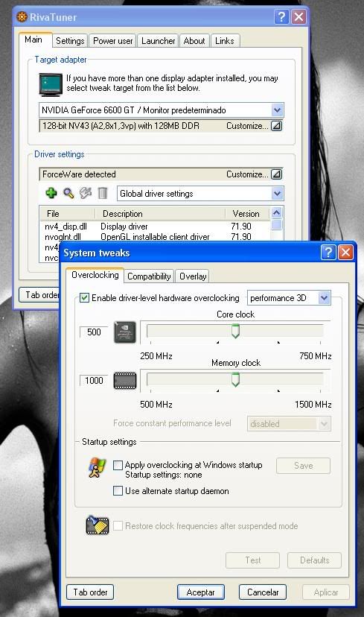This screenshot has height=617, width=364.
Task: Close the System tweaks window
Action: click(x=345, y=252)
